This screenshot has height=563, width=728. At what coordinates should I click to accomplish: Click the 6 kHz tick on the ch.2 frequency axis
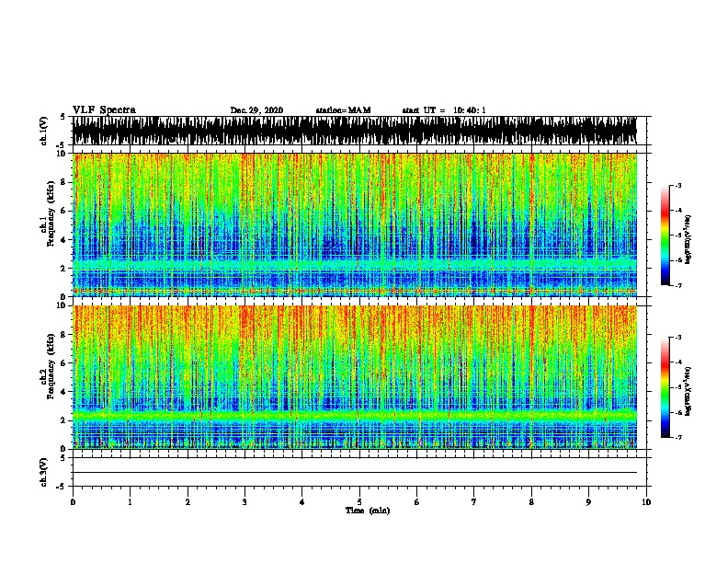(x=64, y=363)
